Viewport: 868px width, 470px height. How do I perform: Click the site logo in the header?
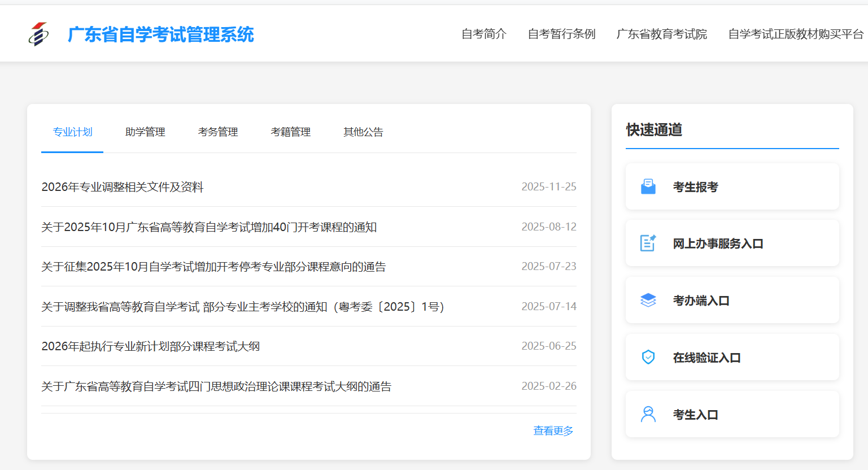click(x=37, y=33)
